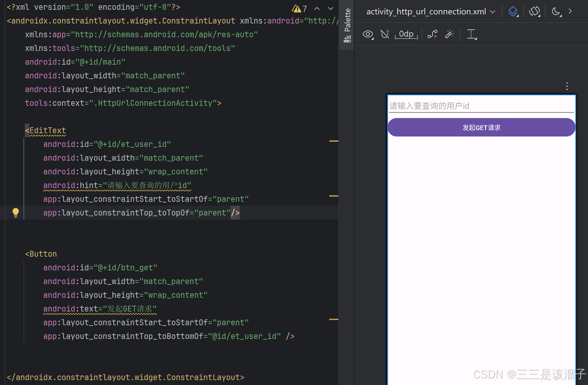Image resolution: width=588 pixels, height=385 pixels.
Task: Click the warning count indicator 7
Action: 300,9
